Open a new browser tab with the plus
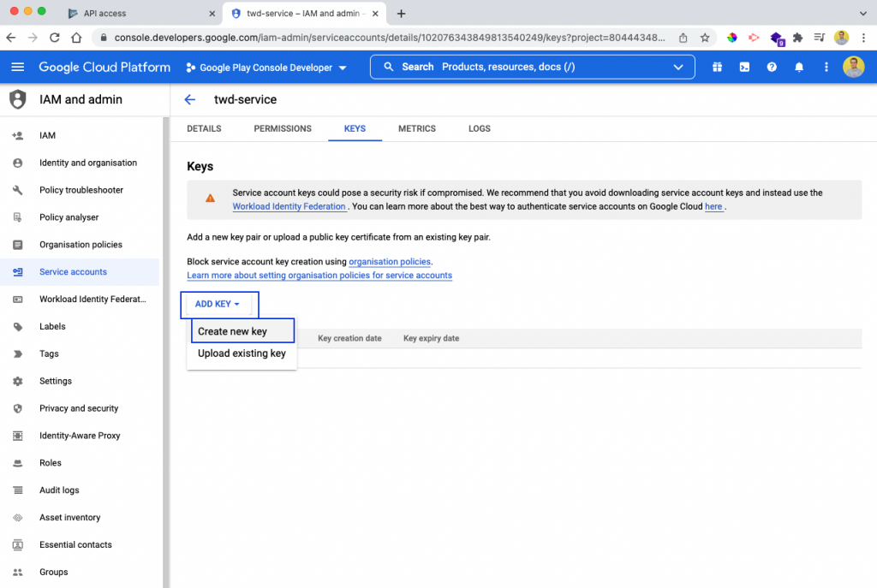The height and width of the screenshot is (588, 877). point(401,14)
